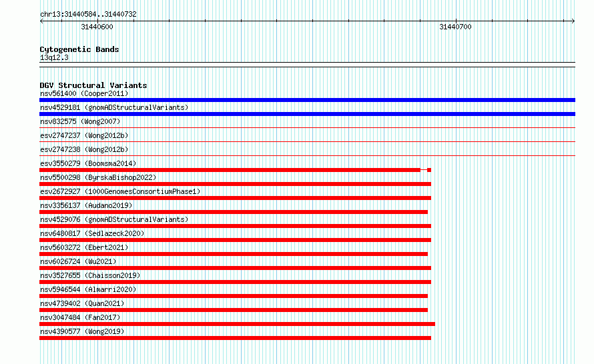The height and width of the screenshot is (364, 594).
Task: Click the 31440700 ruler position label
Action: click(x=455, y=27)
